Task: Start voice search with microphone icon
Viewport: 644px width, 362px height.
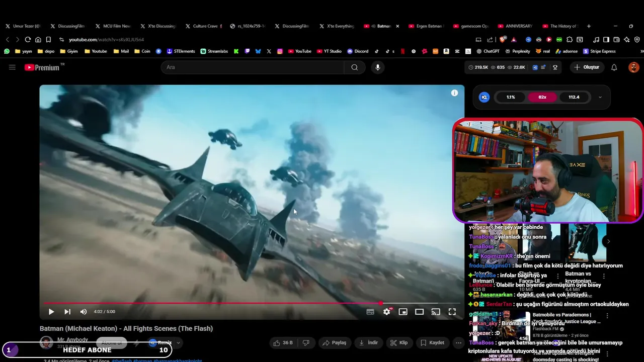Action: [378, 67]
